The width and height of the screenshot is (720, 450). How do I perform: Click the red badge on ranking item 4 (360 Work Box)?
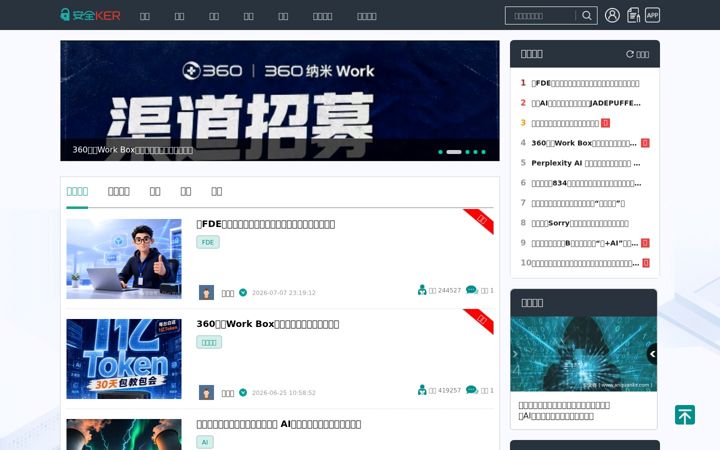click(x=645, y=143)
